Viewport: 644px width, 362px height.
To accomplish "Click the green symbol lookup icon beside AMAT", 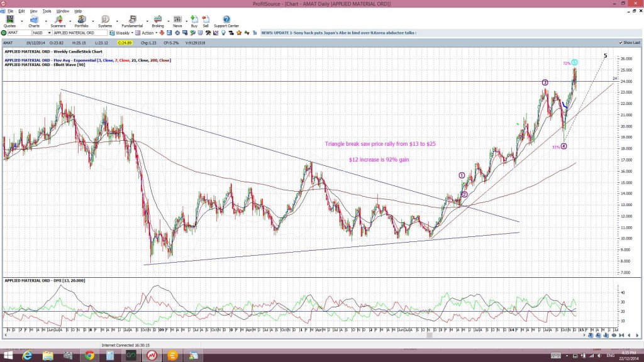I will click(4, 33).
